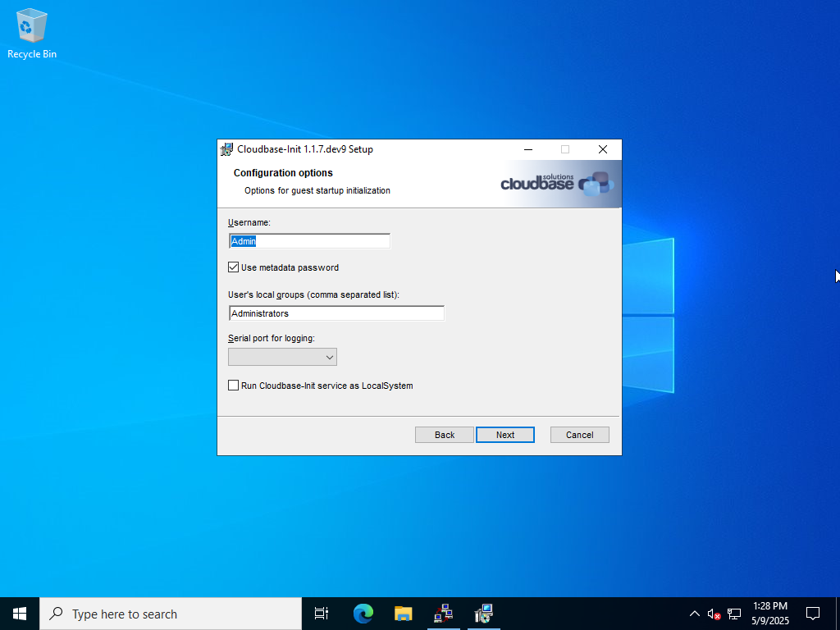Open the Windows Start menu
Image resolution: width=840 pixels, height=630 pixels.
(20, 614)
